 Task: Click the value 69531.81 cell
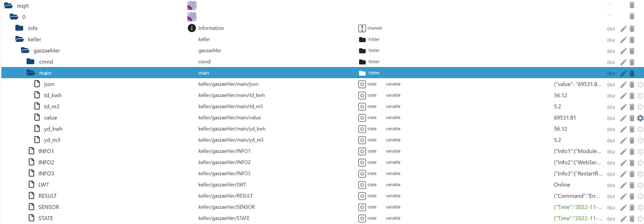pos(565,118)
